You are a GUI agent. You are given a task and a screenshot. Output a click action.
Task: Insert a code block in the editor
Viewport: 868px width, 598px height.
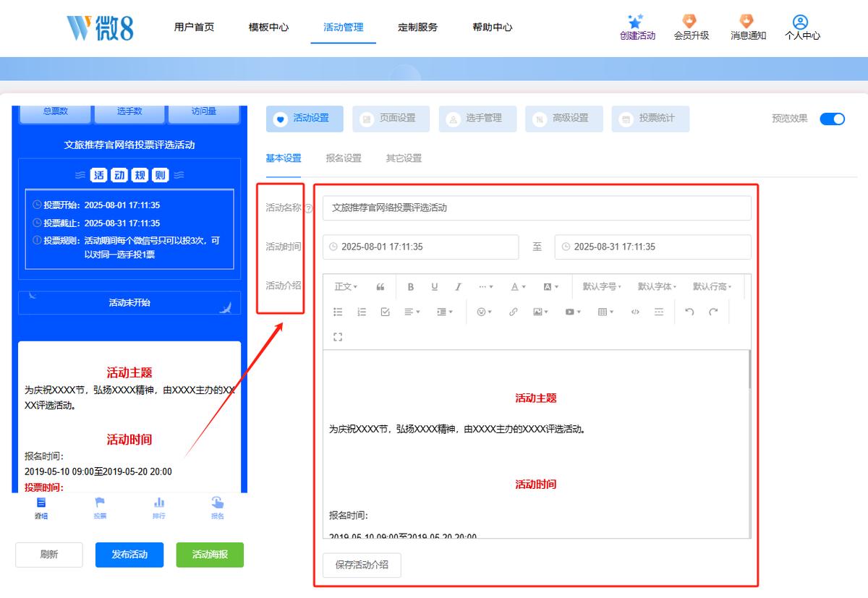(635, 312)
